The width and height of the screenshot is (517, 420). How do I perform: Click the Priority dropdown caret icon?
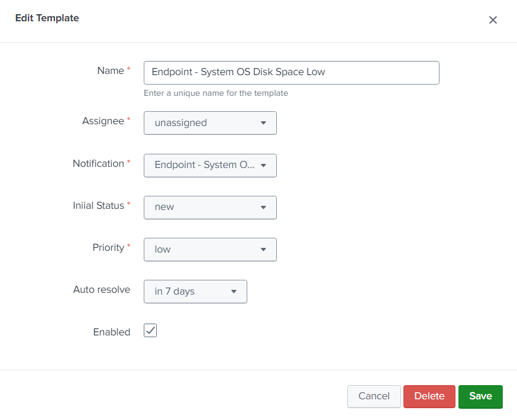pyautogui.click(x=263, y=250)
